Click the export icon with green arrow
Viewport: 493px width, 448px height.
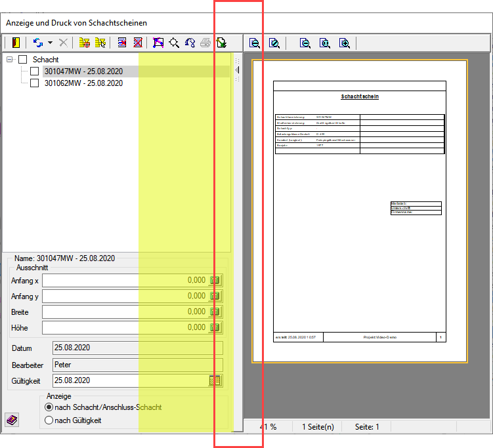pos(221,43)
